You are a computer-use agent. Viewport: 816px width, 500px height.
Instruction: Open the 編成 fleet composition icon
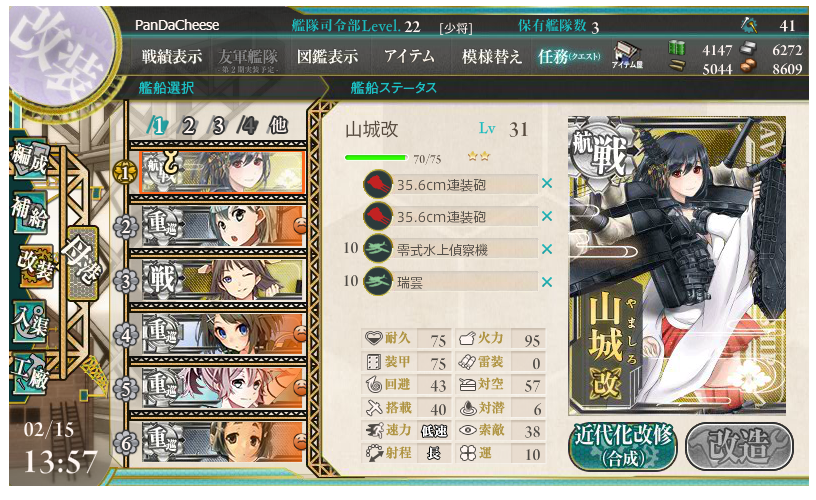pyautogui.click(x=30, y=159)
